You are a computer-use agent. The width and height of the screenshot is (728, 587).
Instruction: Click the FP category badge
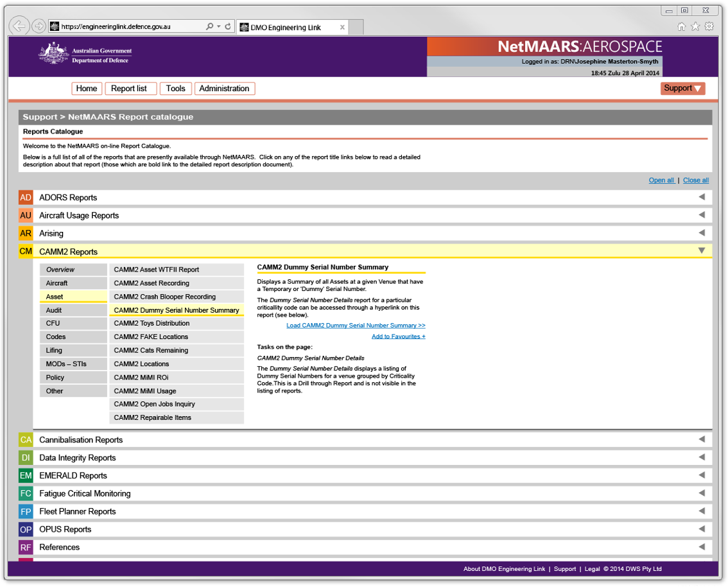[x=26, y=512]
